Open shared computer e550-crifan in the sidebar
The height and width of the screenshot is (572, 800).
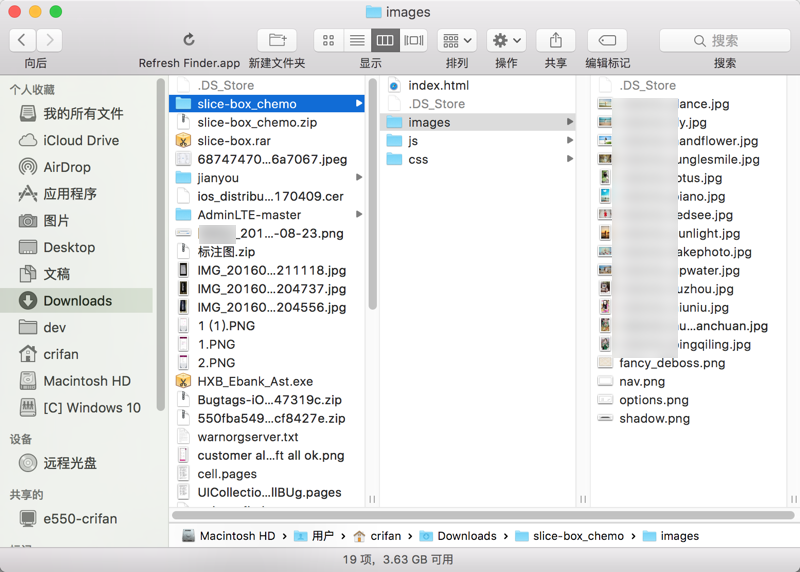[x=77, y=518]
